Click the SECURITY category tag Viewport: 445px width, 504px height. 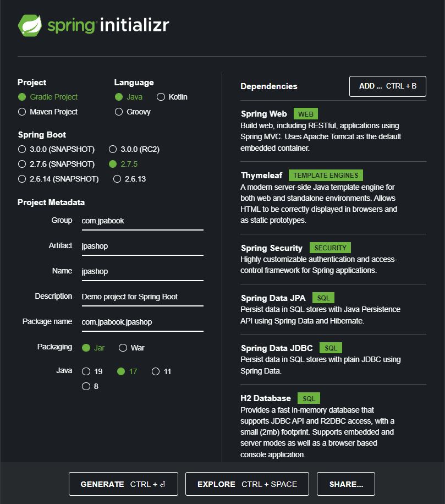(x=330, y=248)
